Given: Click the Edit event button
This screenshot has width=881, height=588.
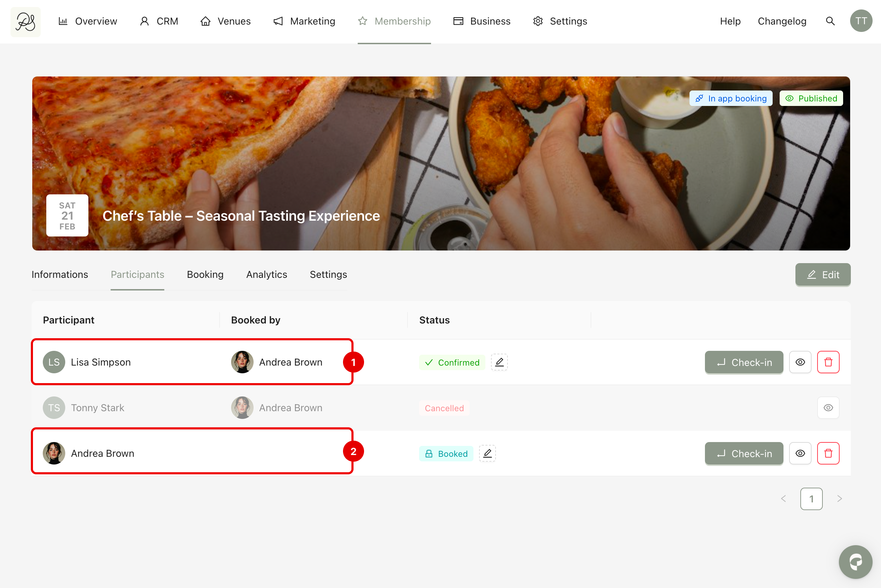Looking at the screenshot, I should [x=822, y=274].
